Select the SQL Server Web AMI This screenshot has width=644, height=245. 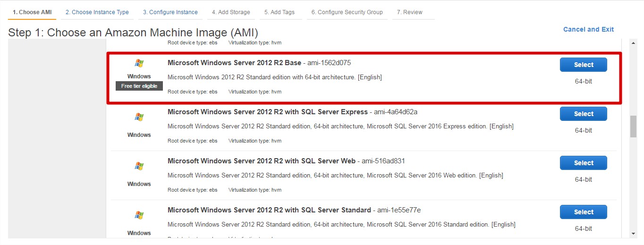pyautogui.click(x=584, y=163)
